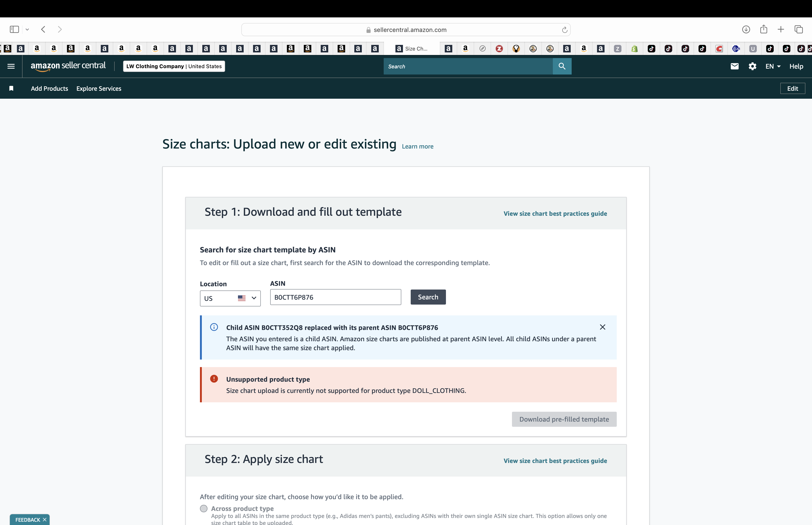This screenshot has width=812, height=525.
Task: Select the active Size Ch... tab
Action: pos(412,49)
